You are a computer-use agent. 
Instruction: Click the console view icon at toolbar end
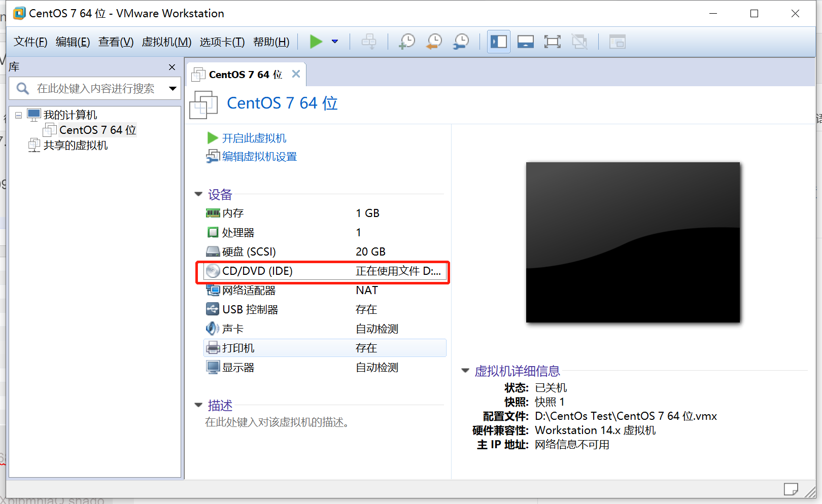point(617,42)
